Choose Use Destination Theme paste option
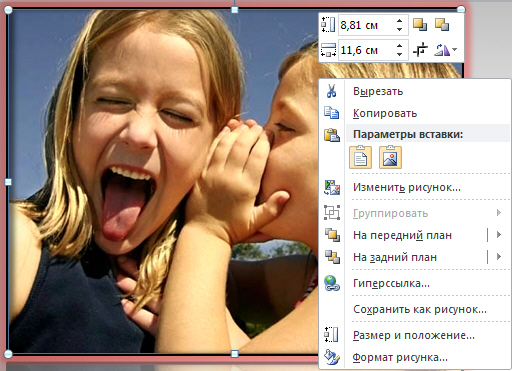Screen dimensions: 512x371 (x=360, y=157)
